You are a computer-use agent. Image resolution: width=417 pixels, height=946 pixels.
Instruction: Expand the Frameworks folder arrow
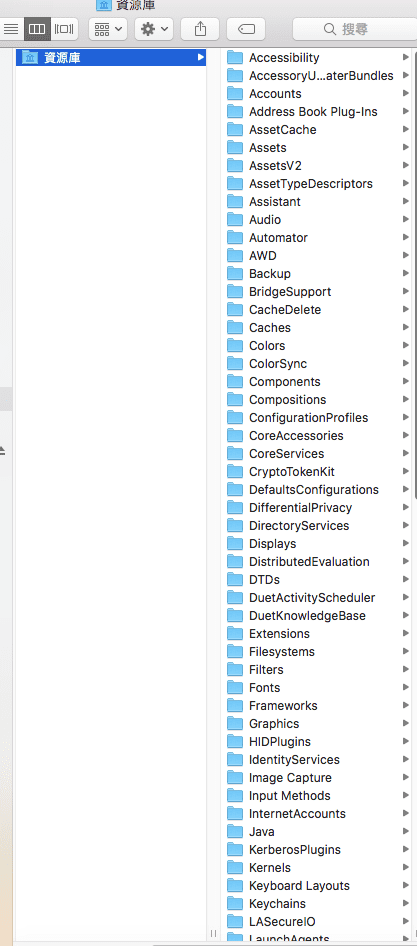(406, 705)
